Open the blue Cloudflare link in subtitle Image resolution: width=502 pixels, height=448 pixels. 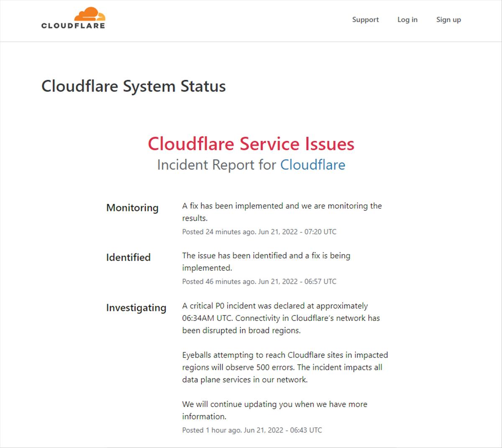pos(312,165)
